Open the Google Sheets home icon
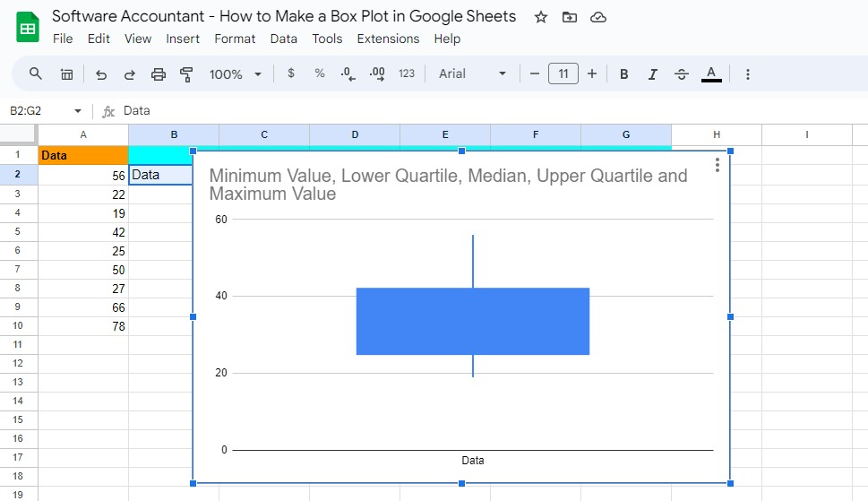This screenshot has height=501, width=868. [x=27, y=27]
